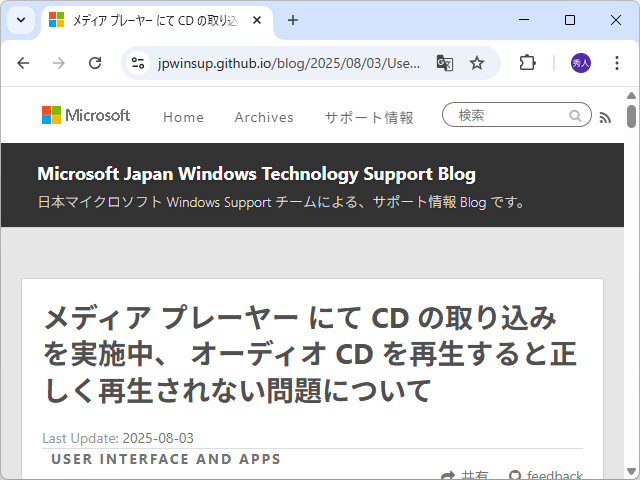
Task: Open the RSS feed icon
Action: pyautogui.click(x=605, y=118)
